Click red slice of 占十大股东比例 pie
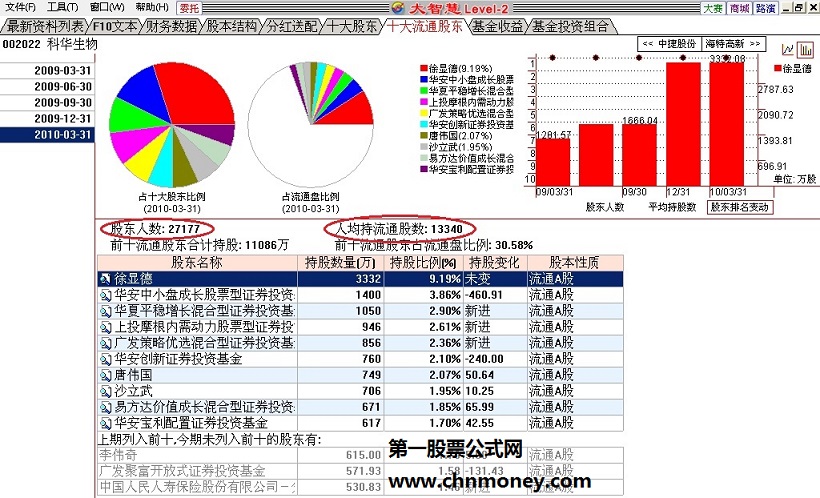Image resolution: width=820 pixels, height=498 pixels. (196, 92)
